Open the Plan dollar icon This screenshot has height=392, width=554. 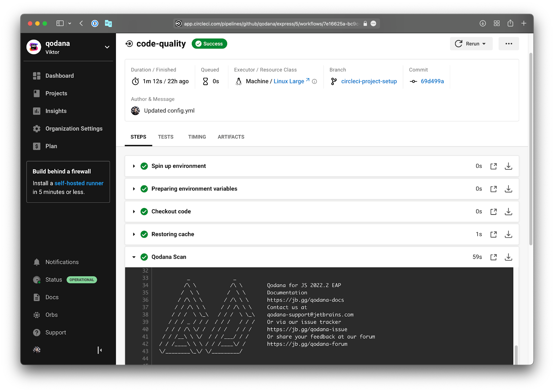pos(37,146)
